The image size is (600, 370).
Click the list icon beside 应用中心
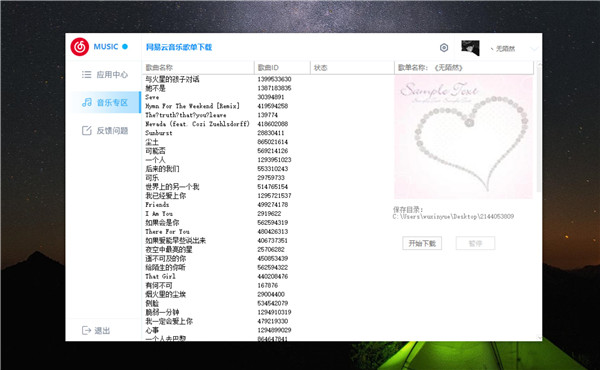point(86,75)
